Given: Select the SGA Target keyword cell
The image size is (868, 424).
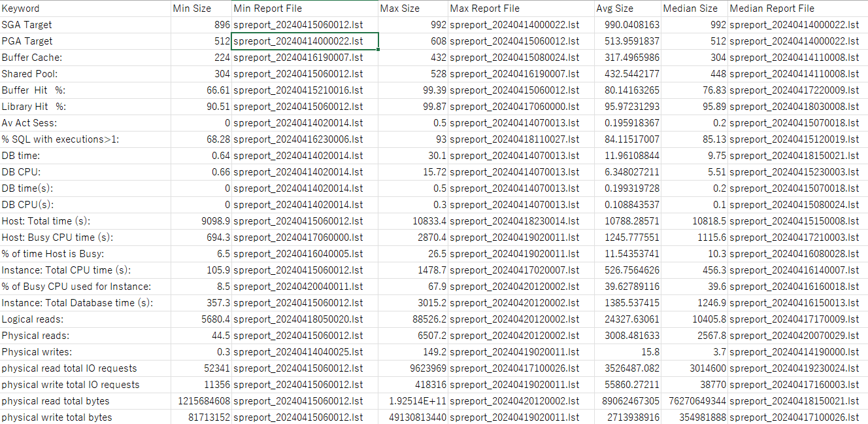Looking at the screenshot, I should pyautogui.click(x=86, y=25).
